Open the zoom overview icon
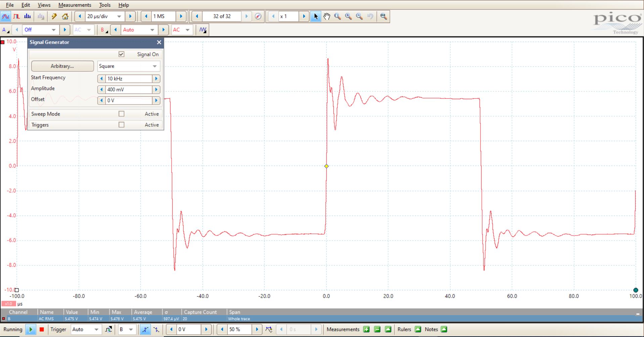 pyautogui.click(x=383, y=16)
